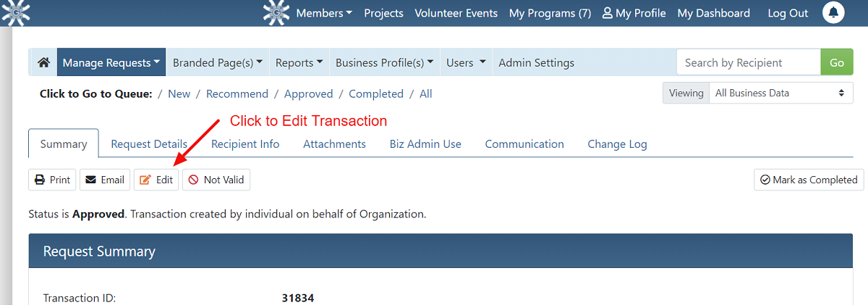Click the Email envelope button
868x305 pixels.
click(x=105, y=180)
